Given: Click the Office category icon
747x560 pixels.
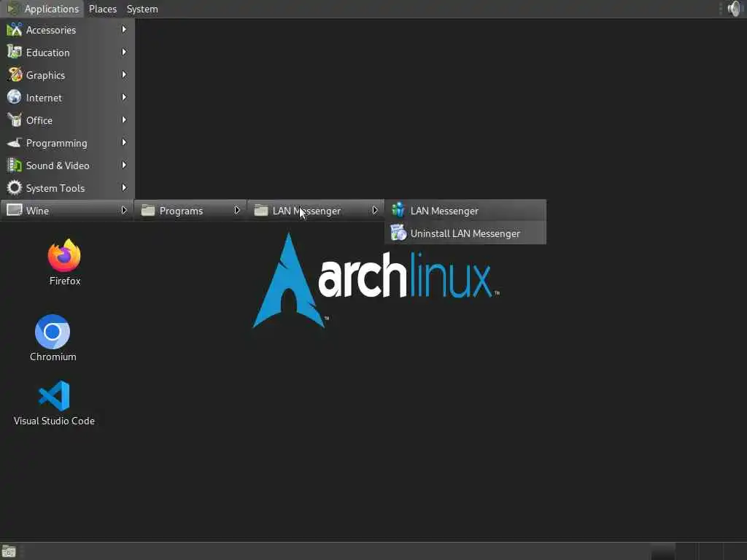Looking at the screenshot, I should (x=15, y=120).
